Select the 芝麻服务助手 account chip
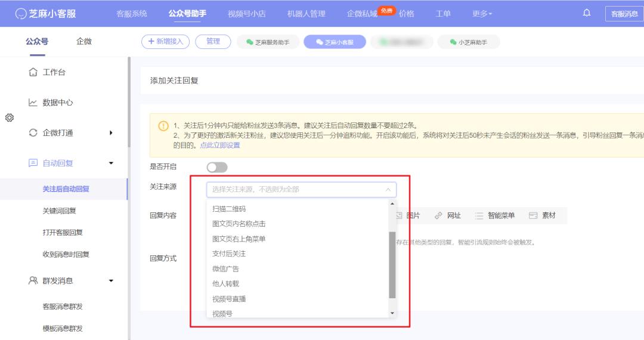The image size is (644, 340). pyautogui.click(x=268, y=42)
